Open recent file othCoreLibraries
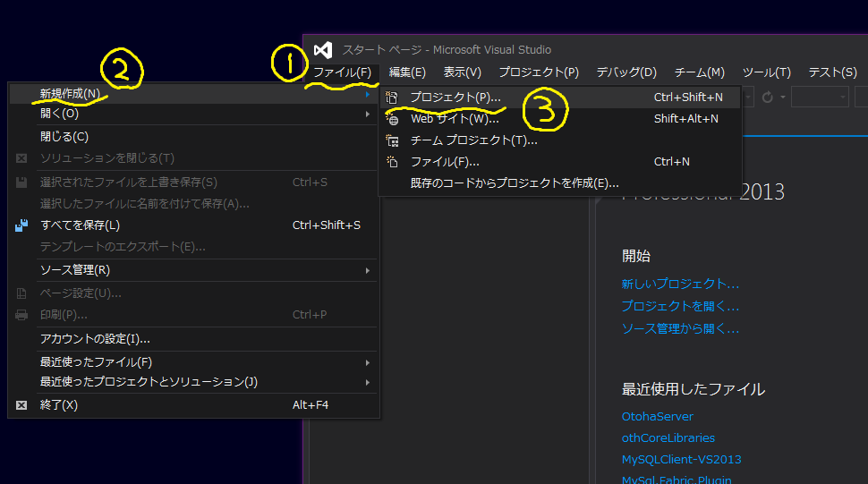 (668, 438)
